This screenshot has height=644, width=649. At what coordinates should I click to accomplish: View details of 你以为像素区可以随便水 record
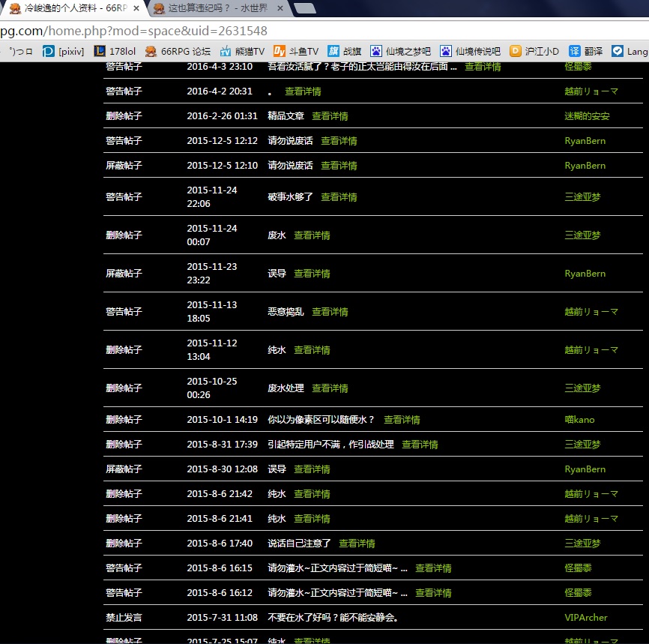coord(402,420)
